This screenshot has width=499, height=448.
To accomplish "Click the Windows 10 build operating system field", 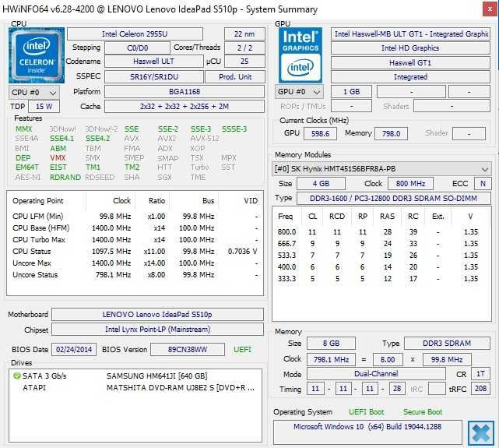I will [x=367, y=432].
